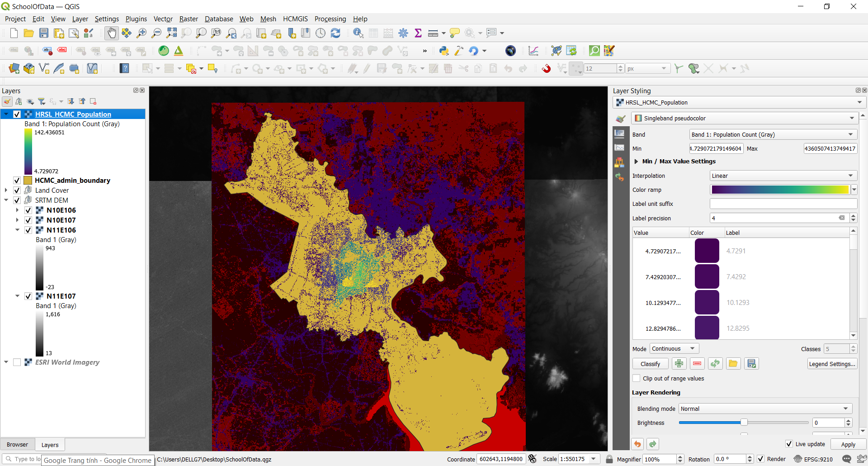Open Layer Styling icon in Layers panel
The width and height of the screenshot is (868, 466).
[8, 101]
